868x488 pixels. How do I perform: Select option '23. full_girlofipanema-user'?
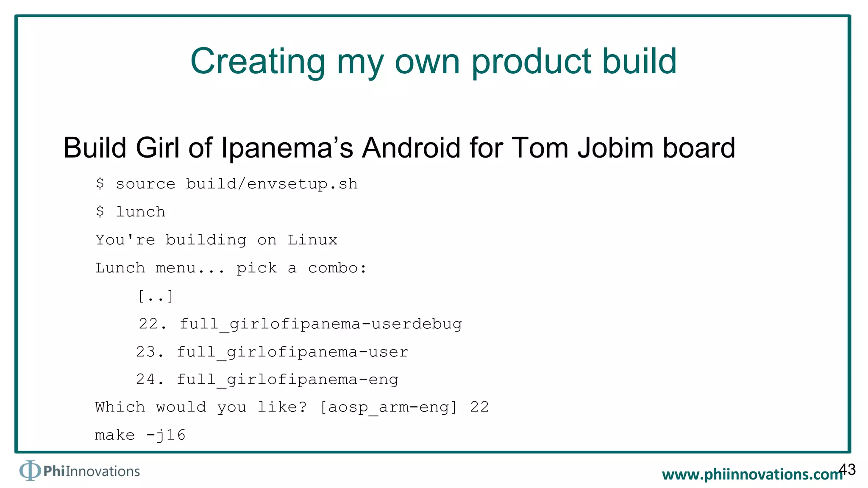(272, 352)
